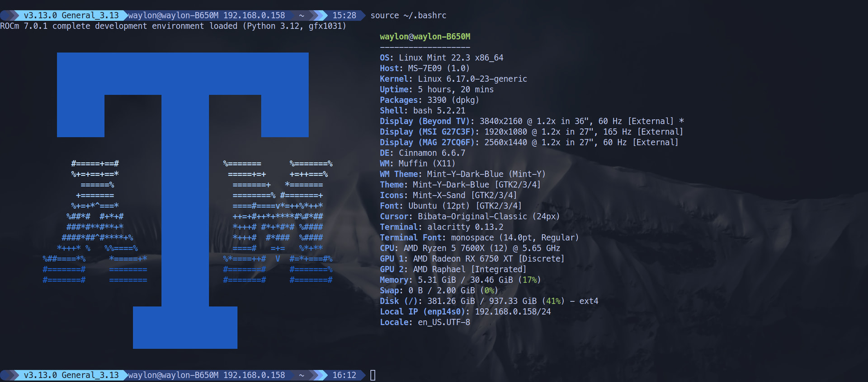This screenshot has height=382, width=868.
Task: Select the Kernel Linux 6.17.0-23-generic line
Action: [453, 79]
